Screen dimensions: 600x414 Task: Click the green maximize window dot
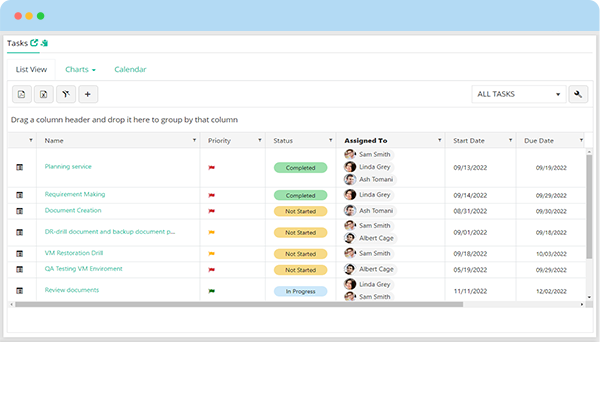[41, 16]
